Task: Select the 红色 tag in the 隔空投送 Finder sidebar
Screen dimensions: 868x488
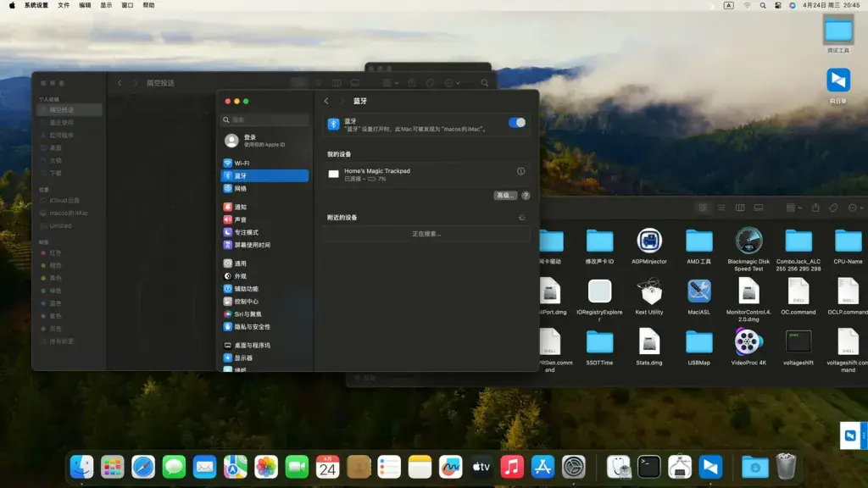Action: pos(70,252)
